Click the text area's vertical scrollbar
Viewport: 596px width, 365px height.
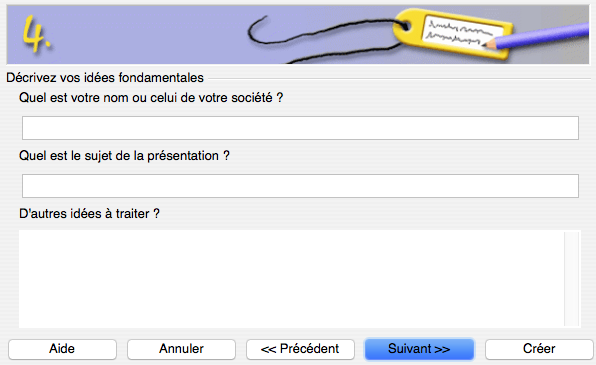coord(572,279)
